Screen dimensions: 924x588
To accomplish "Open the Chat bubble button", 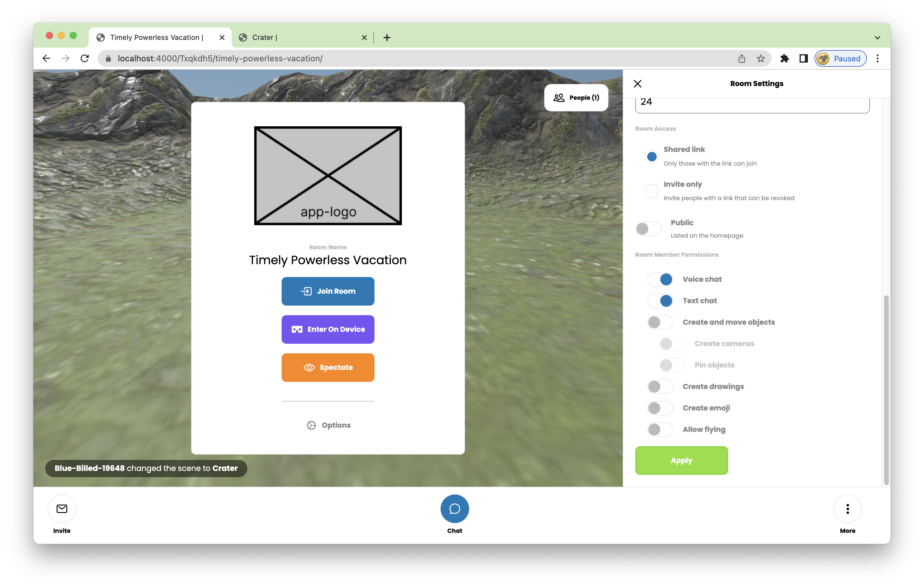I will 454,509.
